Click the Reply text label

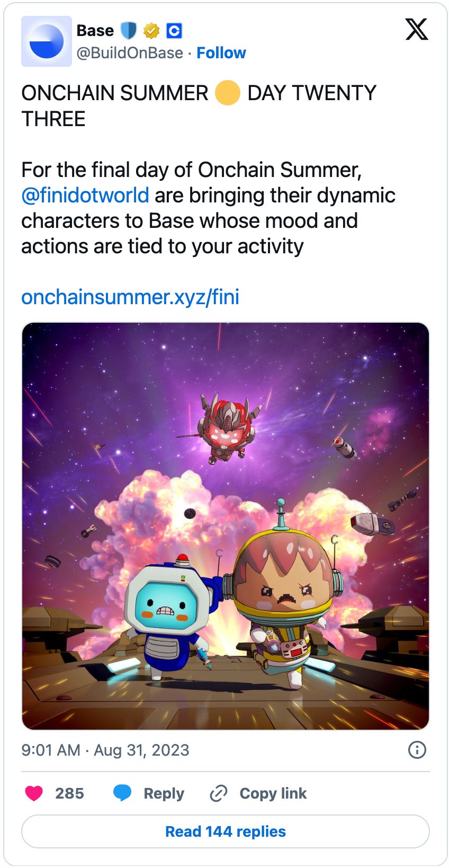164,793
